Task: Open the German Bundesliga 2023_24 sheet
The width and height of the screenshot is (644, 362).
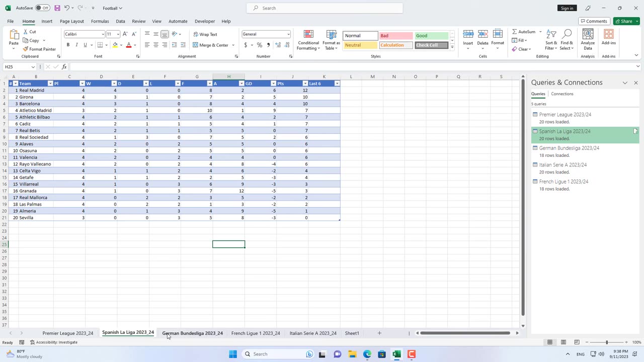Action: tap(192, 333)
